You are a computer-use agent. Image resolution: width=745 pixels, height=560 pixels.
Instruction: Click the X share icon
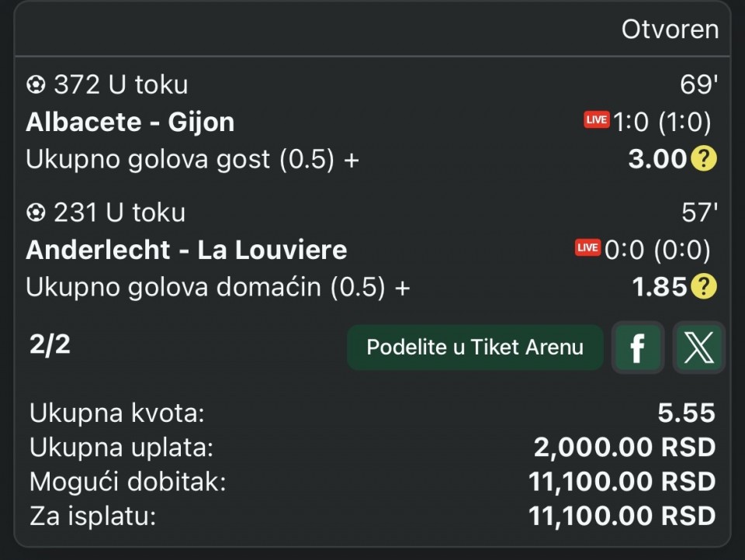(x=698, y=347)
